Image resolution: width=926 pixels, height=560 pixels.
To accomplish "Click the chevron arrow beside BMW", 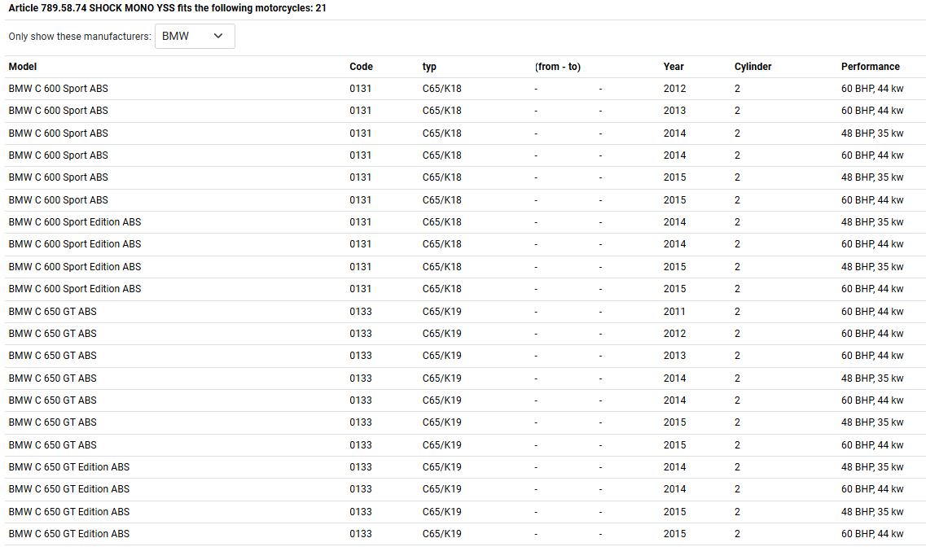I will 217,36.
